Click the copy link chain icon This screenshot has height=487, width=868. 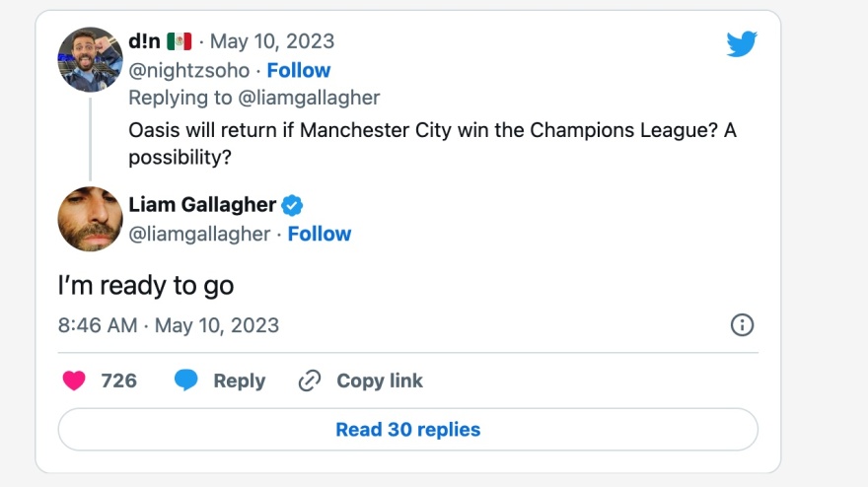coord(310,381)
